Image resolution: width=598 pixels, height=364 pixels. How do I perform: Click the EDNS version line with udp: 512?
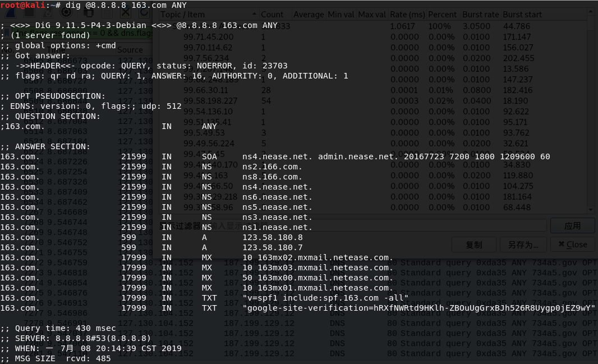[91, 106]
